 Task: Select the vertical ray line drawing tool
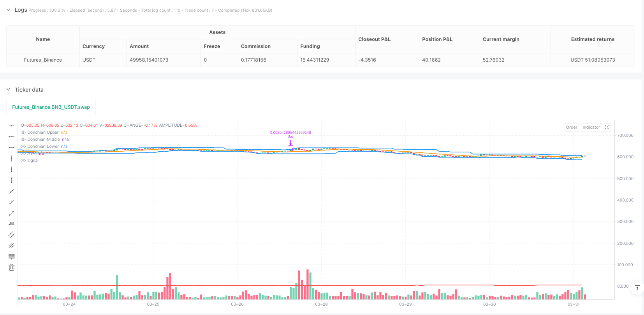[x=12, y=169]
